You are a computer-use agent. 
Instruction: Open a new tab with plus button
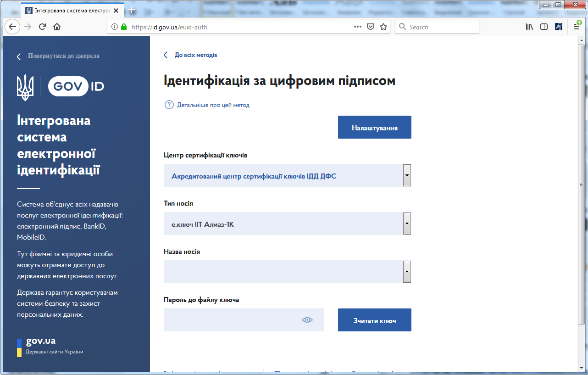tap(132, 10)
